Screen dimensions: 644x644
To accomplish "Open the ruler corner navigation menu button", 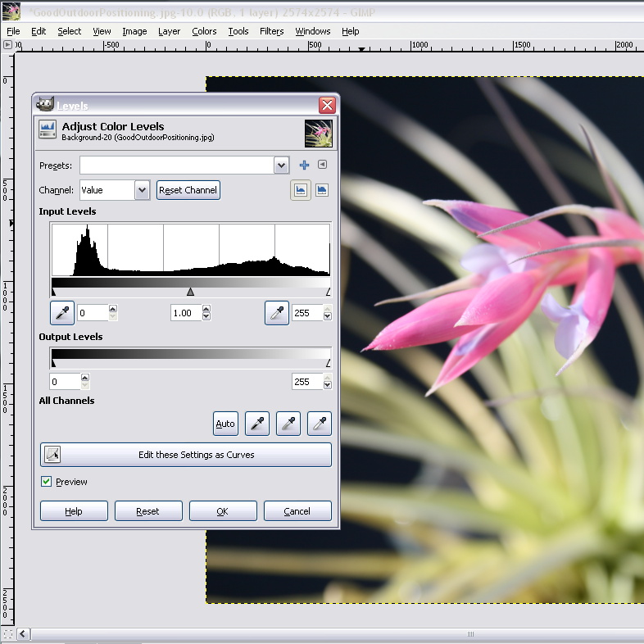I will pyautogui.click(x=7, y=44).
